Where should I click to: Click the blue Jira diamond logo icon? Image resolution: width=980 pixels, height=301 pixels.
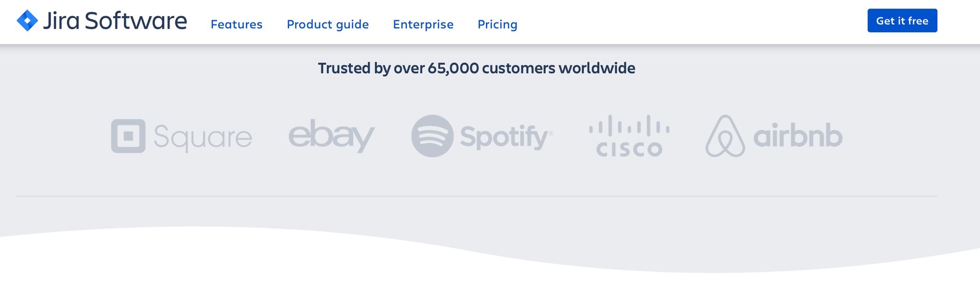[27, 20]
